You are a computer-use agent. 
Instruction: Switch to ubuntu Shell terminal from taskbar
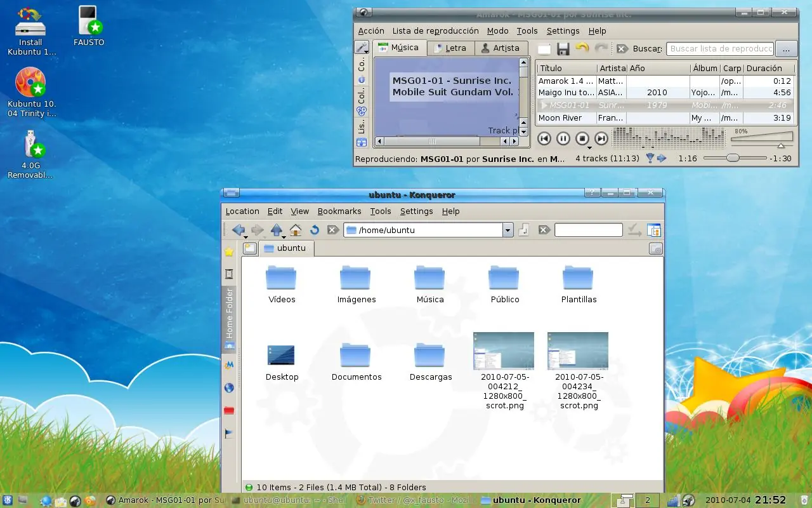click(289, 500)
